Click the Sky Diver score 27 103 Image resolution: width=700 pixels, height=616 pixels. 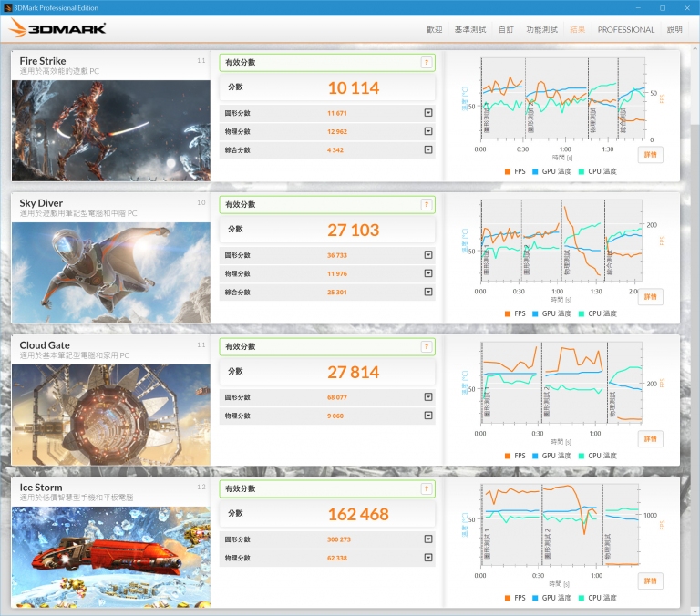(x=354, y=230)
